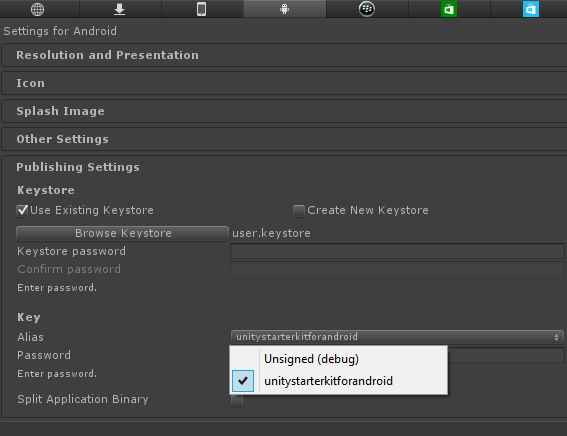Expand the Other Settings section
This screenshot has height=436, width=567.
(284, 139)
